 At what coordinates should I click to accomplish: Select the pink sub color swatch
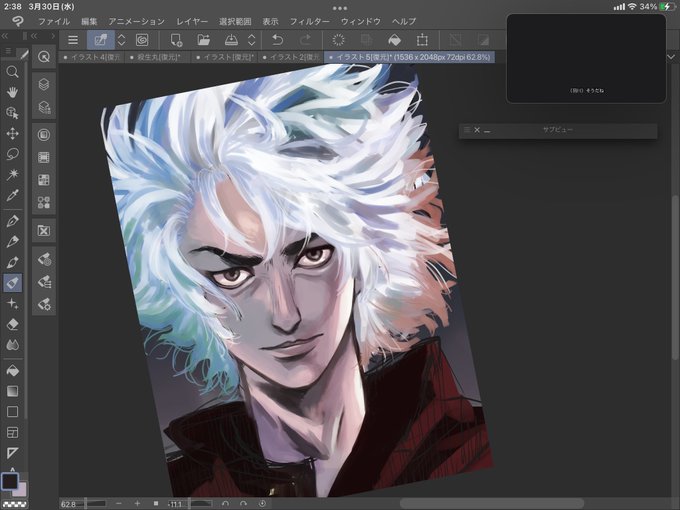(20, 490)
